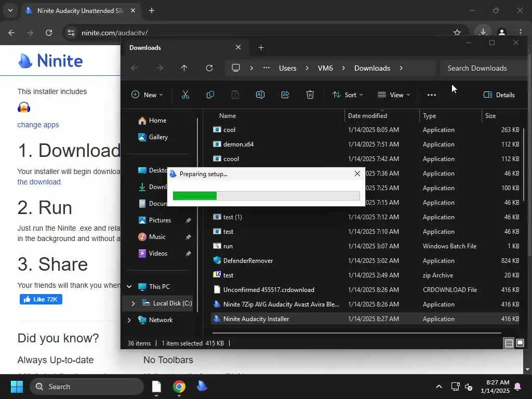Click the Users breadcrumb segment
This screenshot has width=532, height=399.
pyautogui.click(x=288, y=68)
